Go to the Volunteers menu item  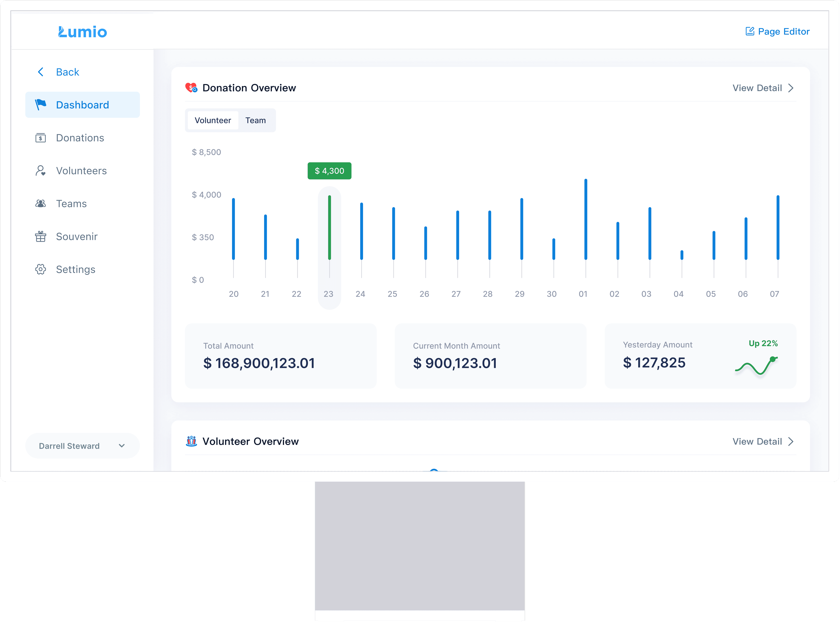[x=81, y=170]
